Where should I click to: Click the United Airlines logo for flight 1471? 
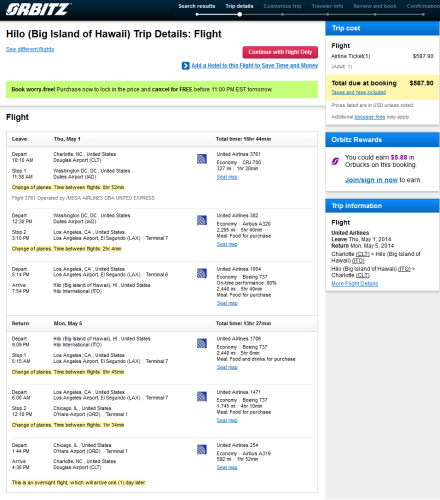202,396
